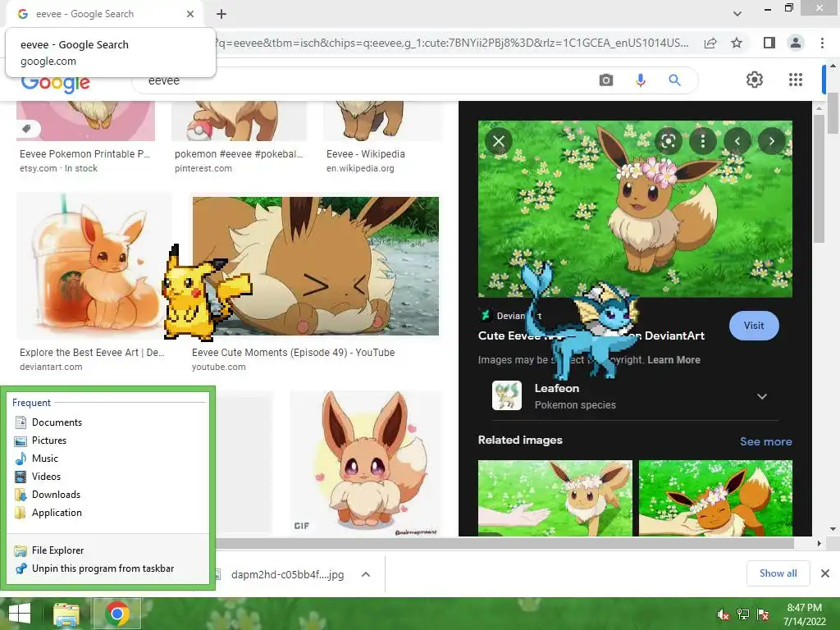Open the Eevee GIF image result
Viewport: 840px width, 630px height.
pyautogui.click(x=367, y=463)
